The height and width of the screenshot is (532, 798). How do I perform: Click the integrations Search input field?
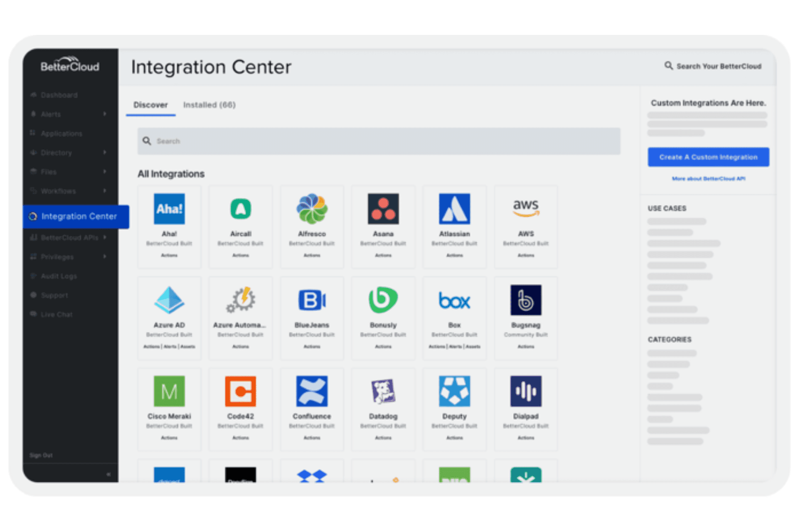point(378,141)
